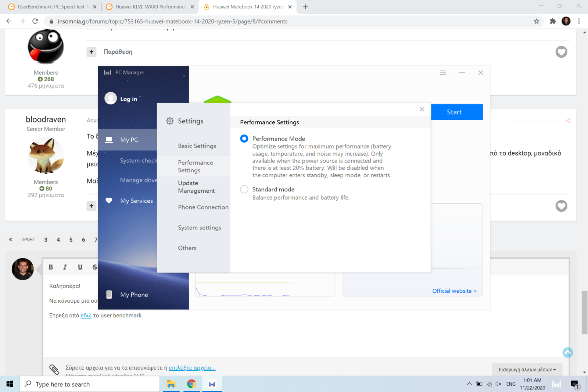Click Log in text in PC Manager
Image resolution: width=588 pixels, height=392 pixels.
129,99
